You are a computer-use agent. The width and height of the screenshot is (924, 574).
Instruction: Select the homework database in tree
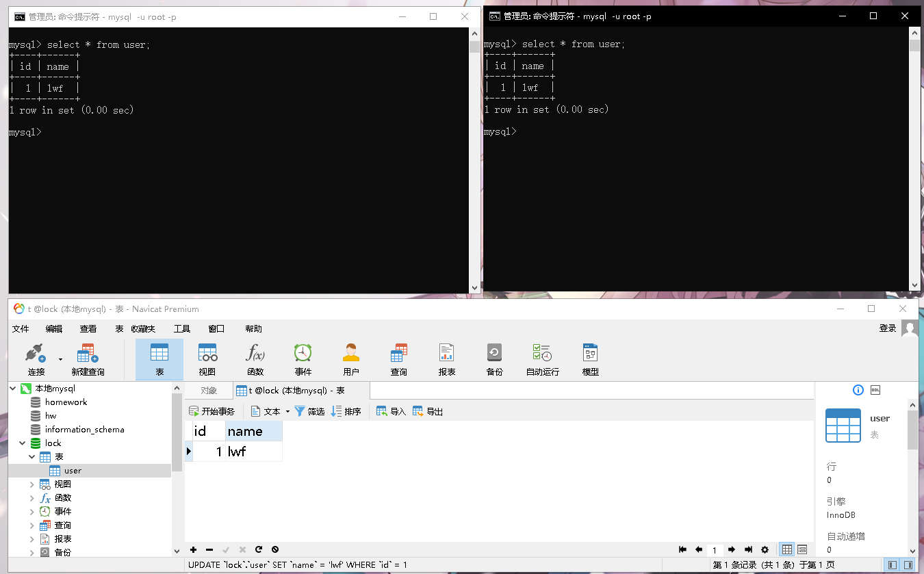point(66,402)
